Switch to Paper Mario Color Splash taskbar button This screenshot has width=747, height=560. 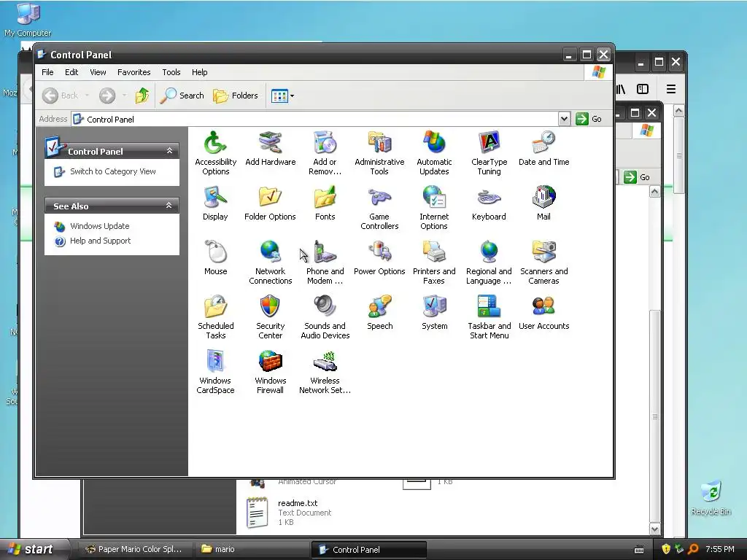[135, 549]
